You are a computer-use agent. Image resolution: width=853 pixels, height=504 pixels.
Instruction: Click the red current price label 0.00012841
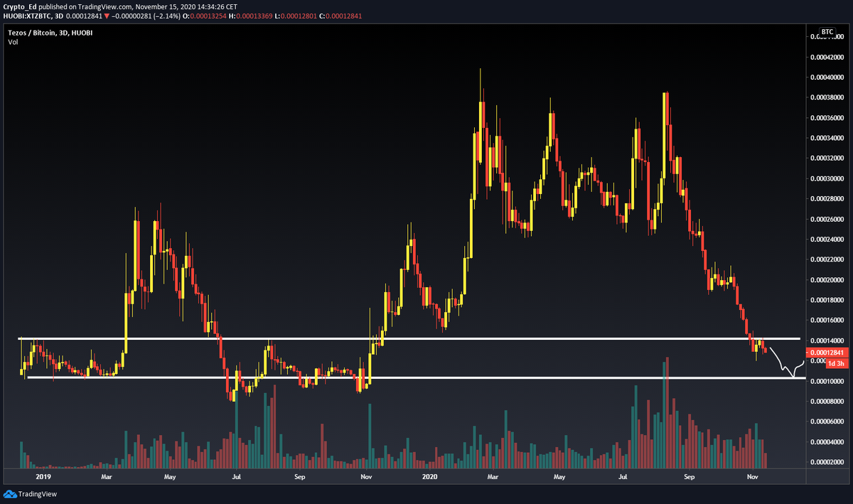click(829, 352)
